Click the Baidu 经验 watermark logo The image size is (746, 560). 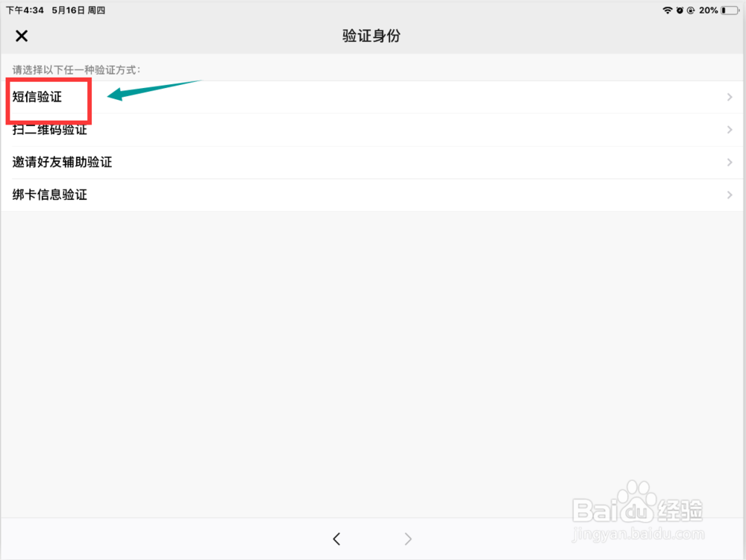tap(638, 511)
